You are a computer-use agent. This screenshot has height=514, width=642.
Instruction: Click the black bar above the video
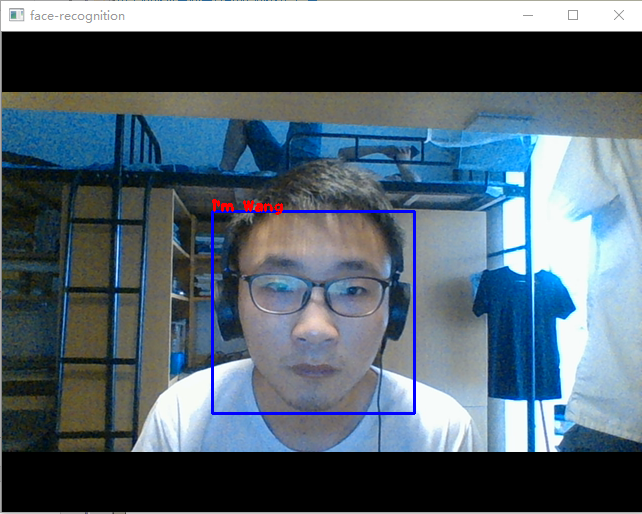[x=320, y=61]
